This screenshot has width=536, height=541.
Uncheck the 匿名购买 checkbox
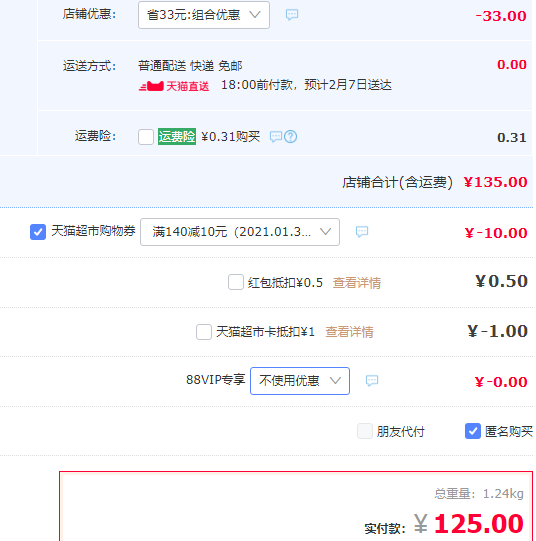(473, 431)
